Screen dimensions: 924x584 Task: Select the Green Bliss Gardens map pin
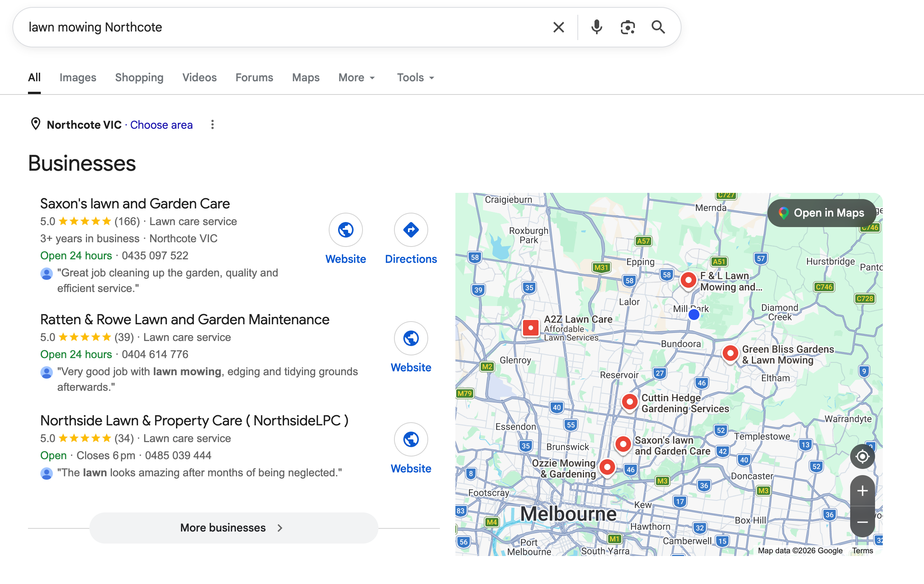point(730,354)
